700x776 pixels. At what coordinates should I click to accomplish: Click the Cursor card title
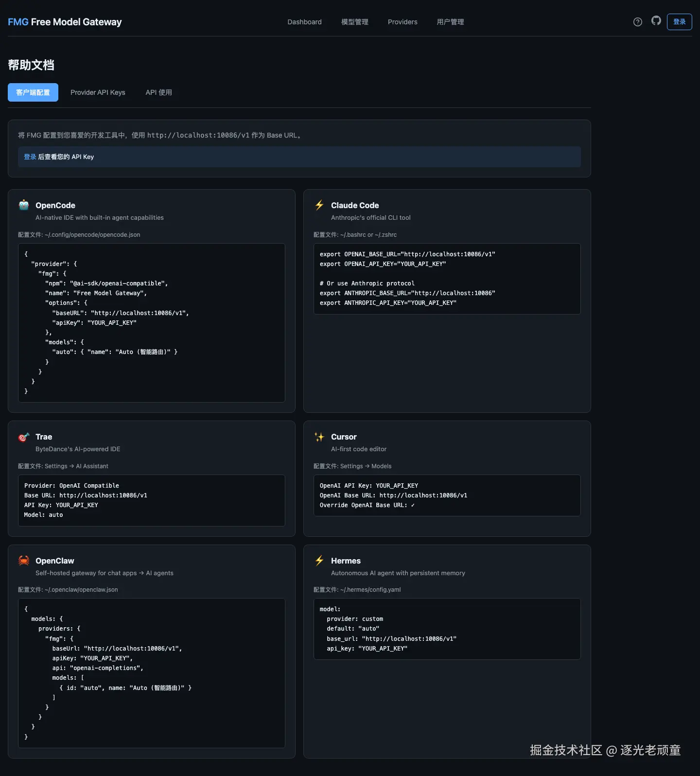344,437
